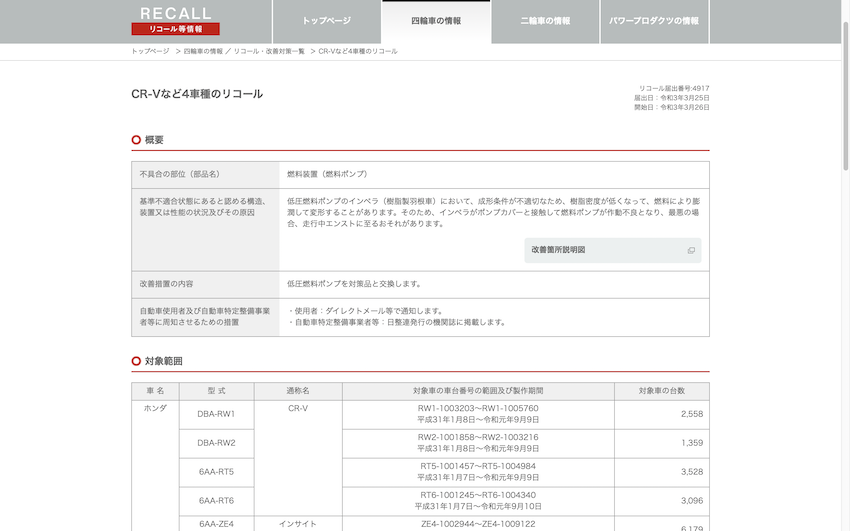Click the 通称名 column header
Screen dimensions: 850x531
point(298,391)
